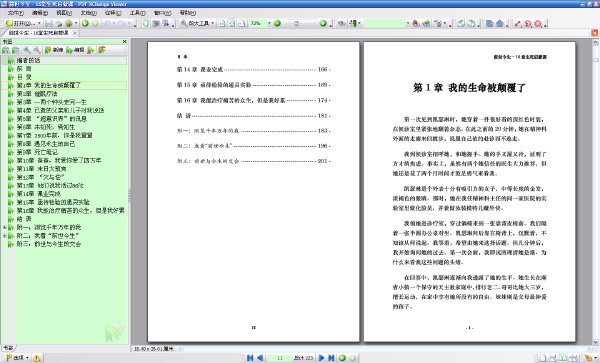Screen dimensions: 600x363
Task: Click the Save disk icon
Action: point(49,23)
